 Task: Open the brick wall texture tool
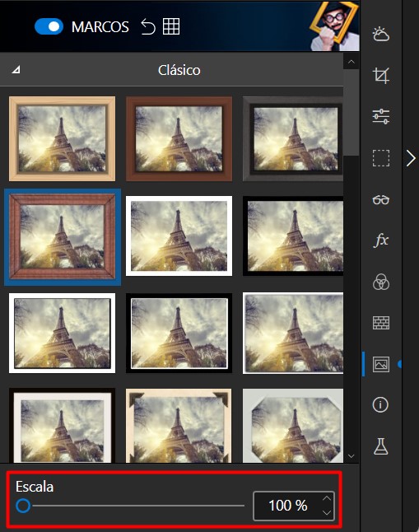[380, 323]
